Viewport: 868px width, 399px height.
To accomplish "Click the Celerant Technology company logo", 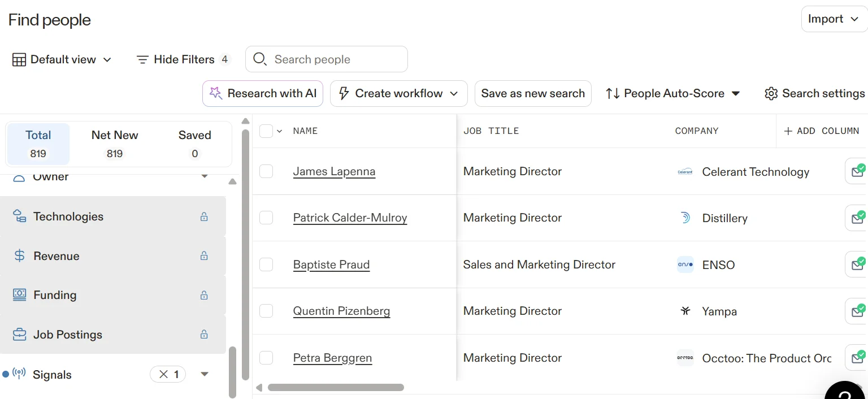I will pos(685,172).
